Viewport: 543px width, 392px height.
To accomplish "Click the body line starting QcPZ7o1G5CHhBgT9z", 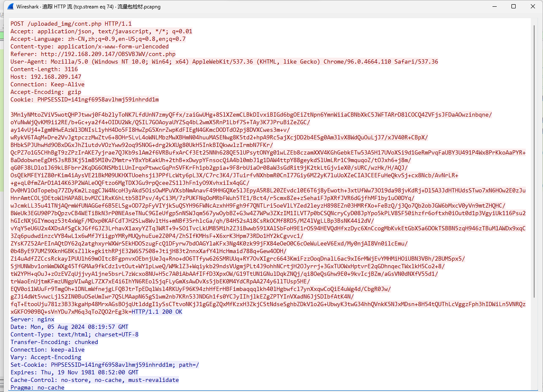I will (x=268, y=152).
